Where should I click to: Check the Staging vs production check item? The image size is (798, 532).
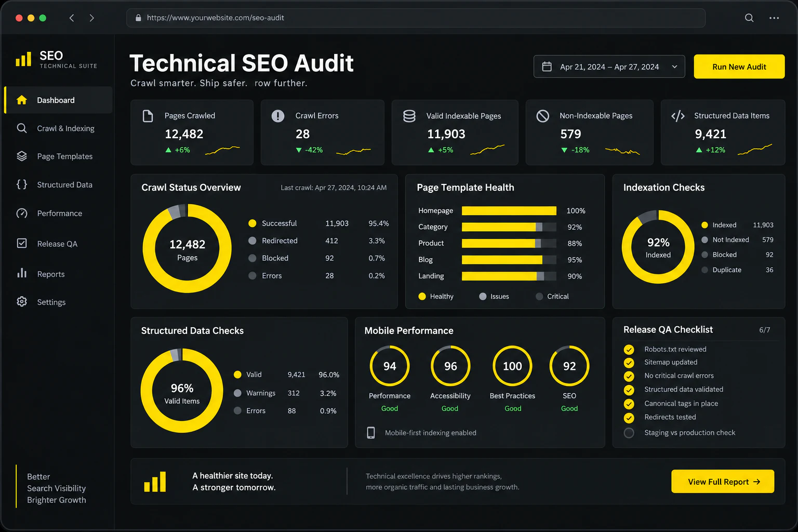coord(629,433)
